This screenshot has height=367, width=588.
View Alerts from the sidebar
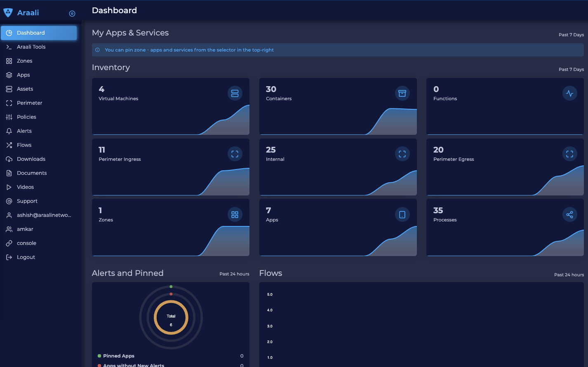tap(39, 131)
